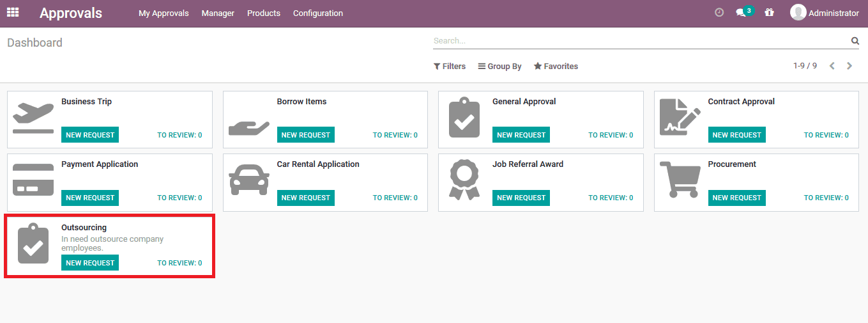868x323 pixels.
Task: Click the Contract Approval card title
Action: (741, 102)
